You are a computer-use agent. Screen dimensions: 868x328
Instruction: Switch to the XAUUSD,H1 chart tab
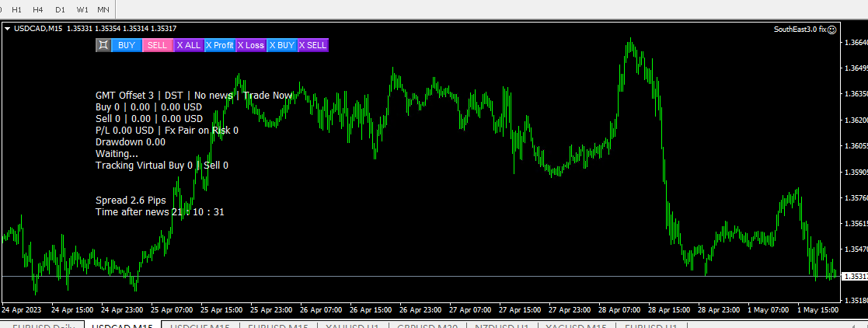coord(353,325)
